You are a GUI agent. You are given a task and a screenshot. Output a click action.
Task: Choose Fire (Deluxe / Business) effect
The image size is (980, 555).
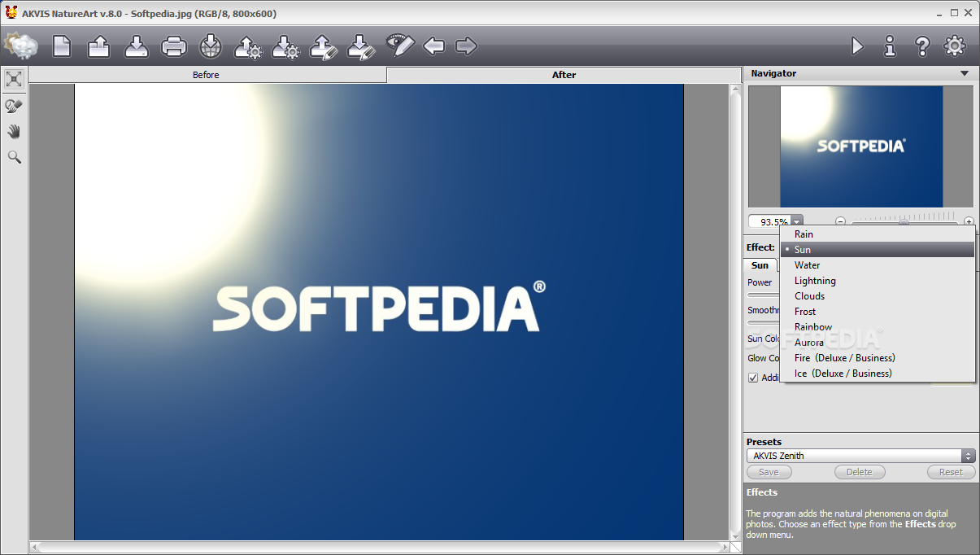878,358
